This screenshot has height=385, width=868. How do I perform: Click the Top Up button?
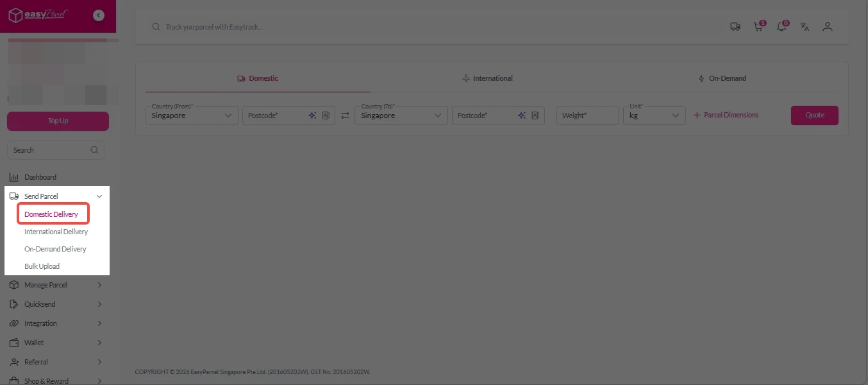click(x=58, y=121)
